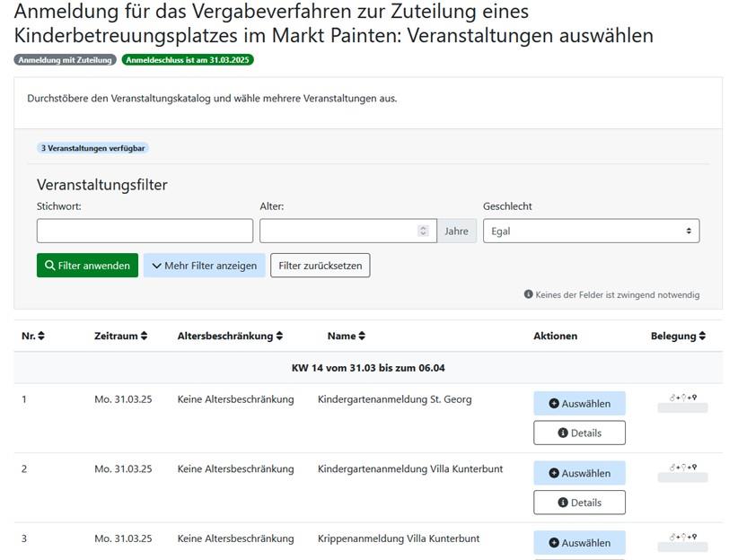Click the Anmeldung mit Zuteilung badge

tap(65, 60)
